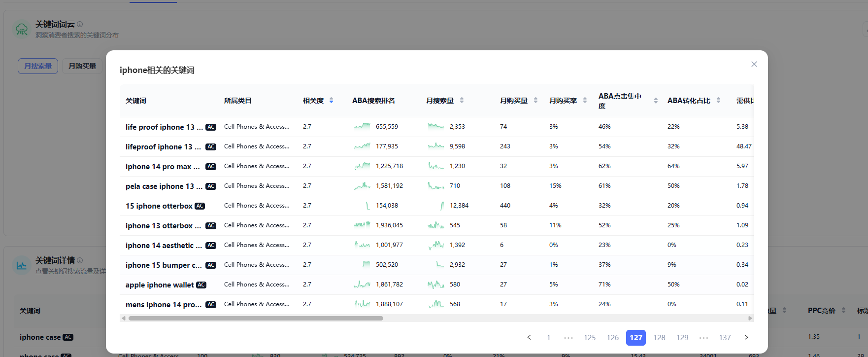This screenshot has width=868, height=357.
Task: Jump to page 129
Action: point(682,338)
